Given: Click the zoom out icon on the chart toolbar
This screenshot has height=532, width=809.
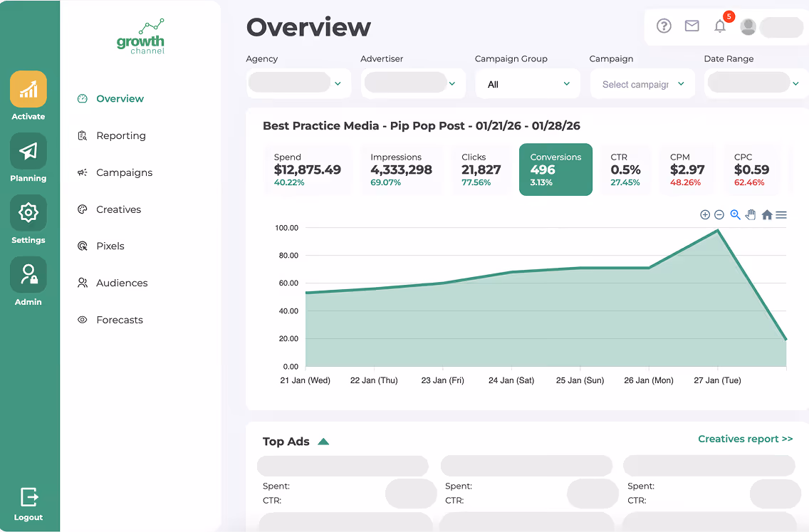Looking at the screenshot, I should click(x=720, y=214).
